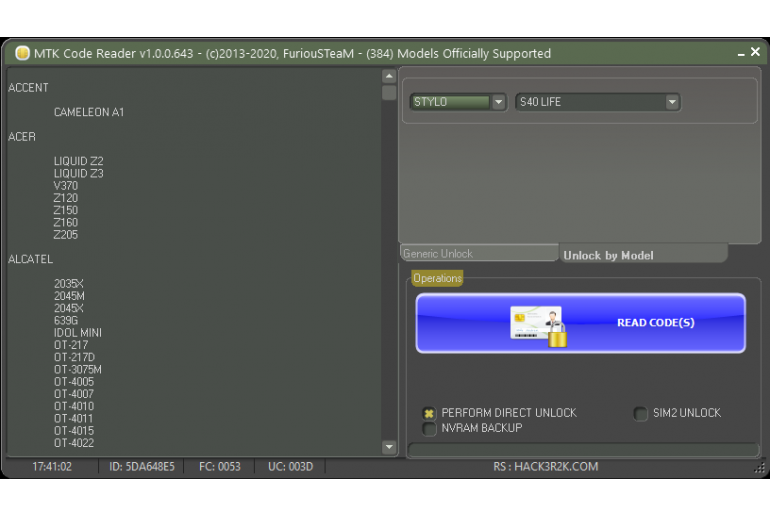Select Acer Z150 model

coord(66,210)
